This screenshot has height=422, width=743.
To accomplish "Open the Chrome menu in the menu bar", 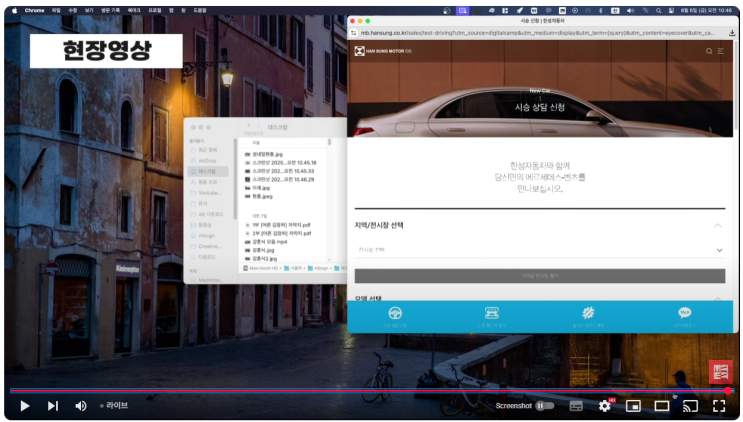I will [x=34, y=10].
